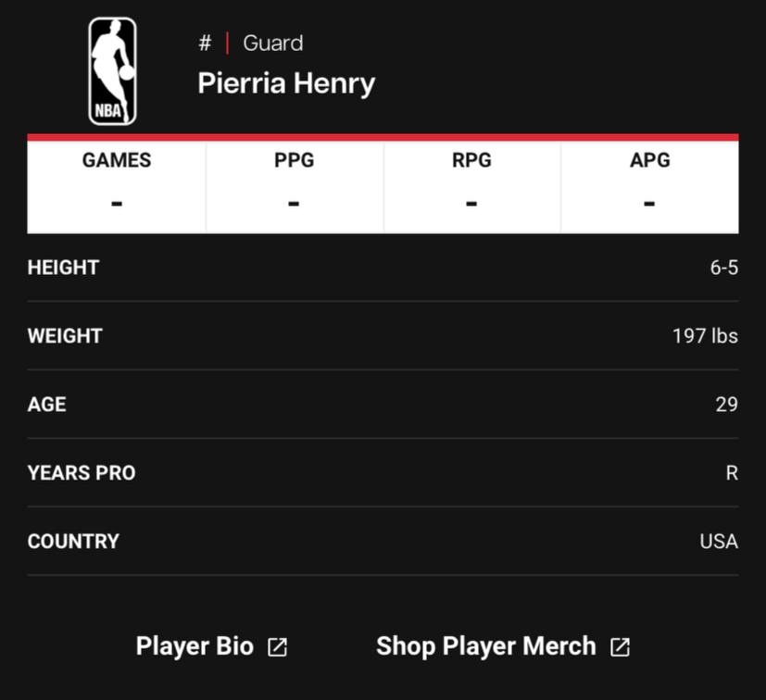
Task: Click the weight value 197 lbs
Action: click(x=706, y=336)
